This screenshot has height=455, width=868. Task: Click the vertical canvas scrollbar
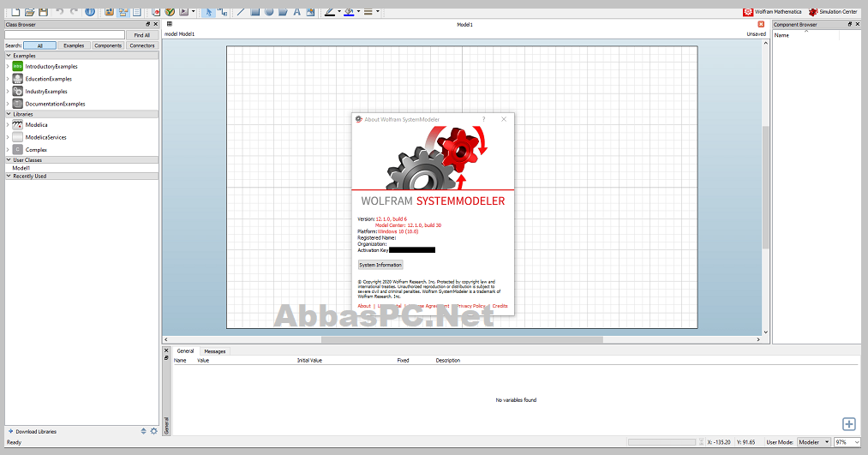pyautogui.click(x=765, y=187)
